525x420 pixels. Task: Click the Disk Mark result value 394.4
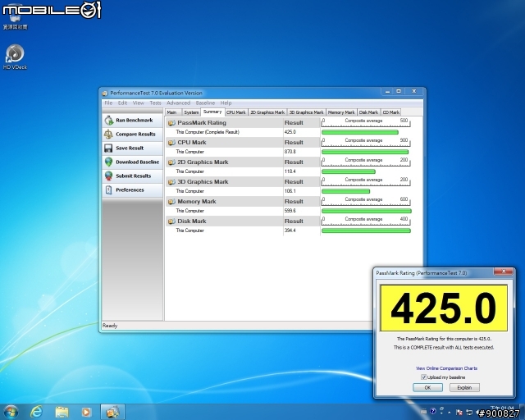pyautogui.click(x=290, y=231)
